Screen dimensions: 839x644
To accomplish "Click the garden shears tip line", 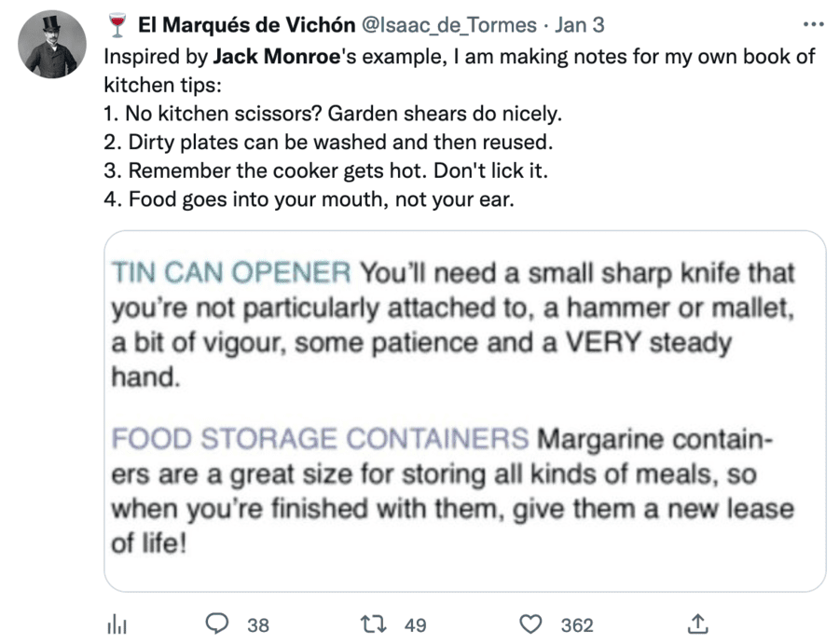I will point(334,115).
